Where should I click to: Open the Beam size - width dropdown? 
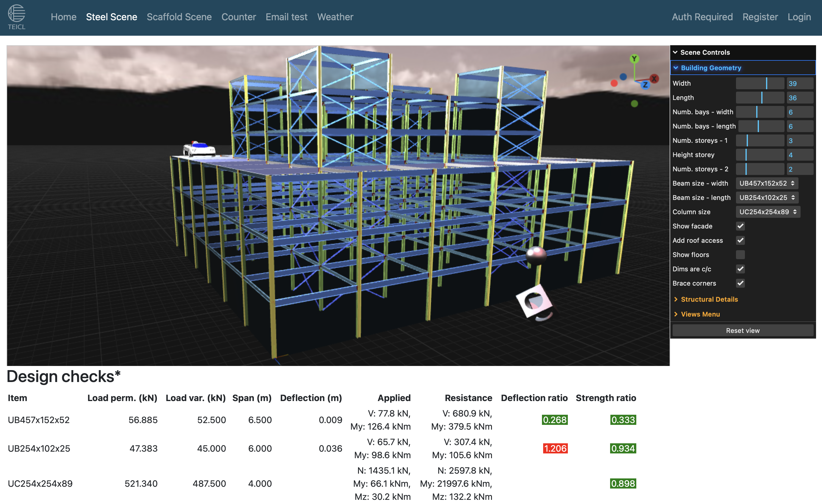click(767, 184)
